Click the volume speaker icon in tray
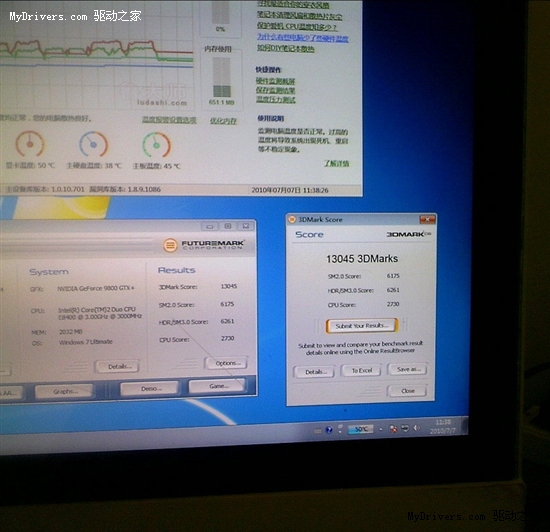Screen dimensions: 550x532 click(416, 428)
